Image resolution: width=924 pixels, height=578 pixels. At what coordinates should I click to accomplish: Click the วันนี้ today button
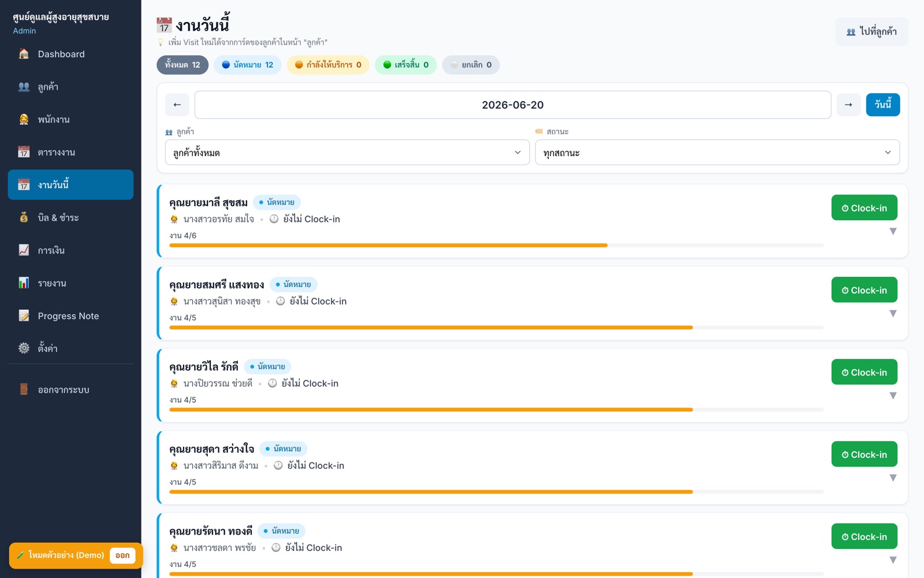coord(882,105)
